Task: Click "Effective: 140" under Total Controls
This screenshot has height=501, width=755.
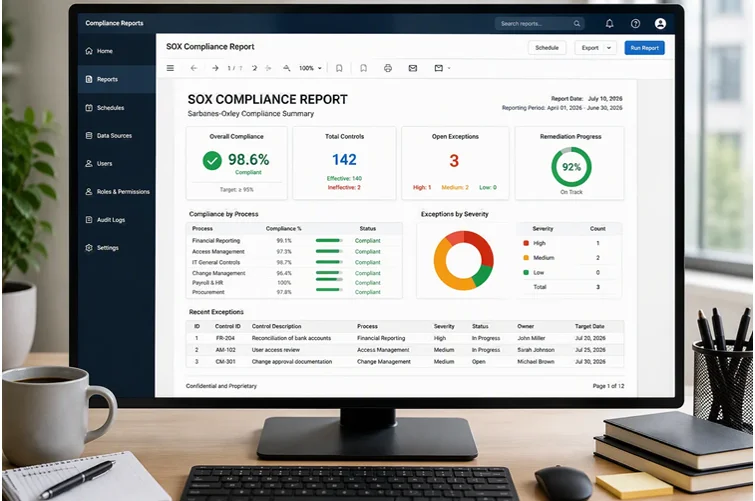Action: pos(344,179)
